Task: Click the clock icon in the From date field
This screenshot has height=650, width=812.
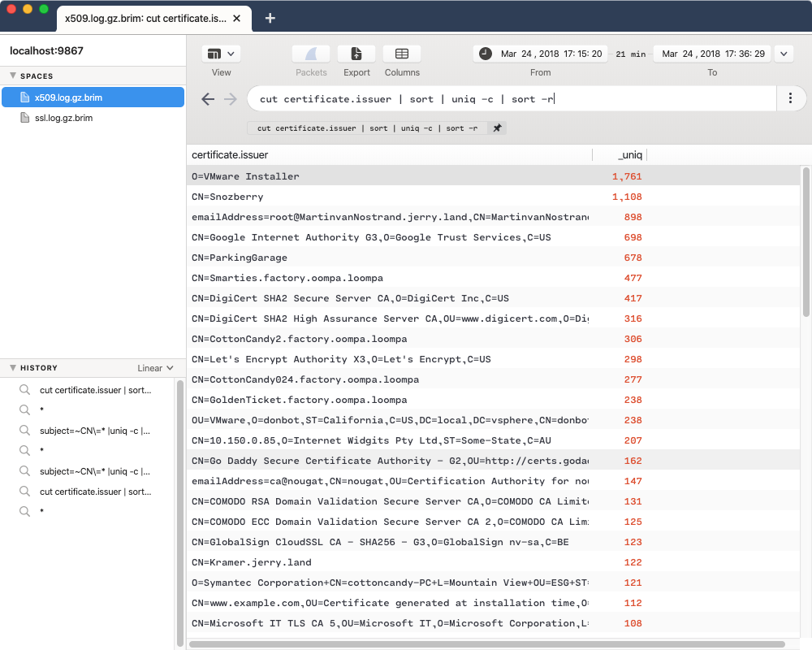Action: [485, 53]
